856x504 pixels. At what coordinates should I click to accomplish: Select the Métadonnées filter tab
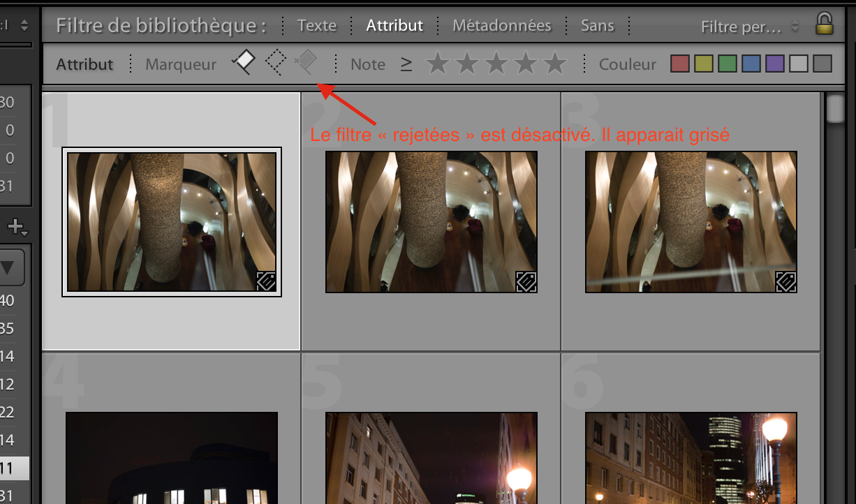501,26
